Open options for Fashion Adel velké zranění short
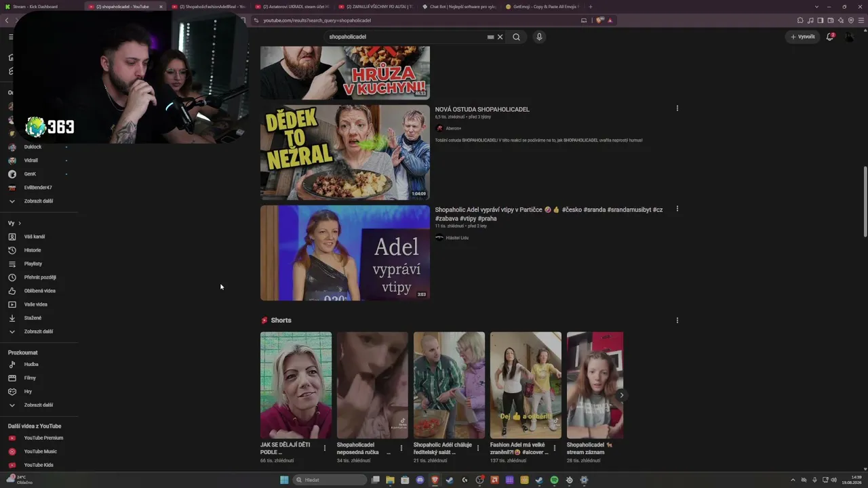This screenshot has width=868, height=488. click(555, 448)
